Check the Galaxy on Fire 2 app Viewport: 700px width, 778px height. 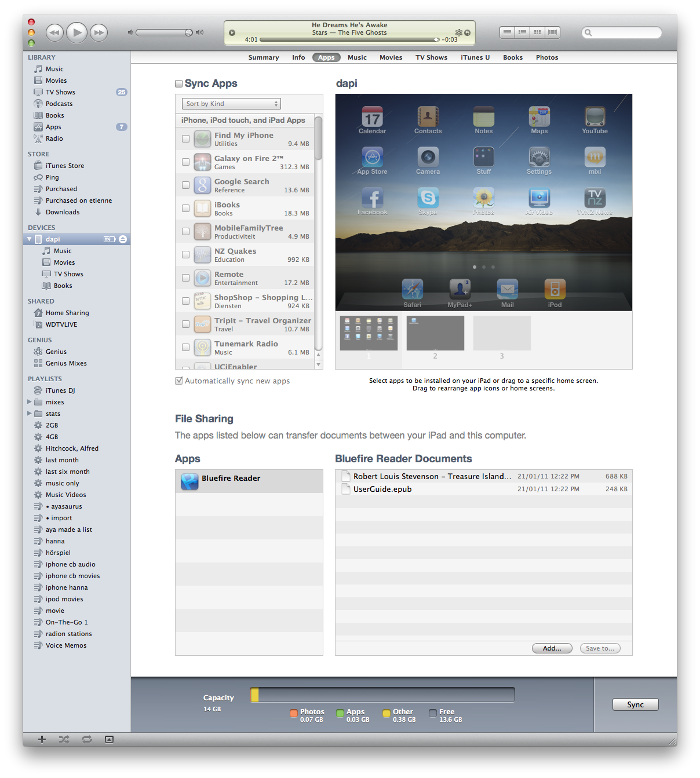point(185,162)
